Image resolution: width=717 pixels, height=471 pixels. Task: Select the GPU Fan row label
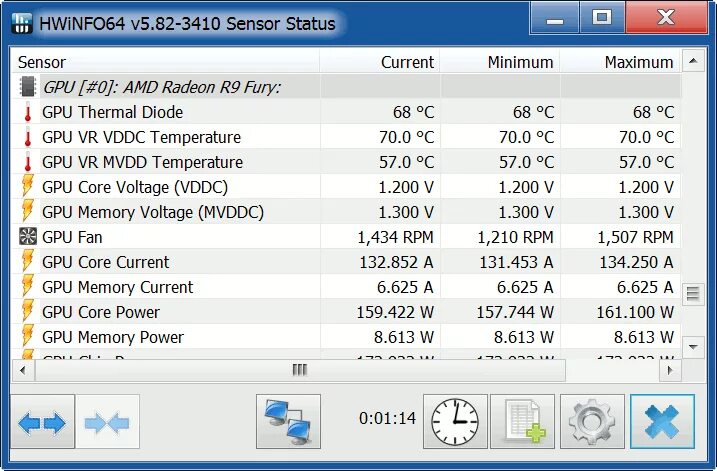pos(72,237)
